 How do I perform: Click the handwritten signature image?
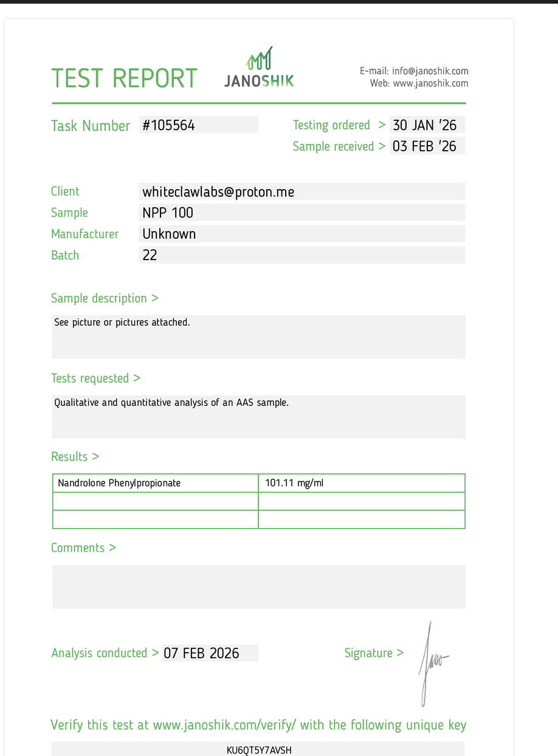pos(432,661)
